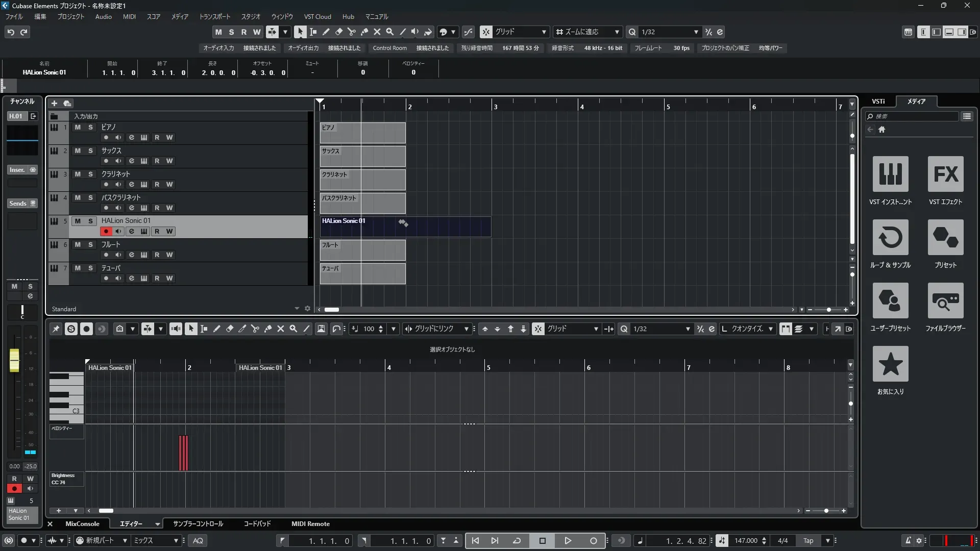This screenshot has height=551, width=980.
Task: Open VST Instruments media tile
Action: point(890,174)
